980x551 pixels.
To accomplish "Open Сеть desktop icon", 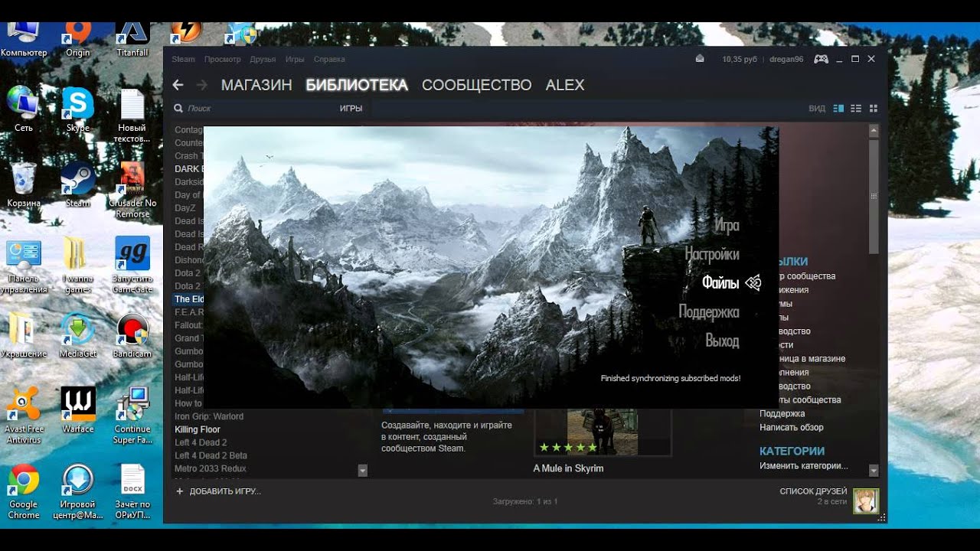I will point(24,109).
